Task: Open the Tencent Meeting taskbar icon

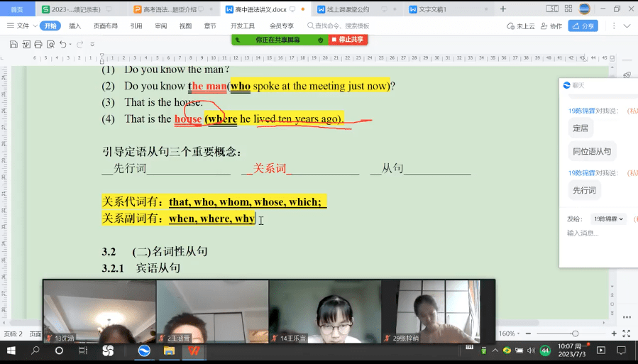Action: click(144, 351)
